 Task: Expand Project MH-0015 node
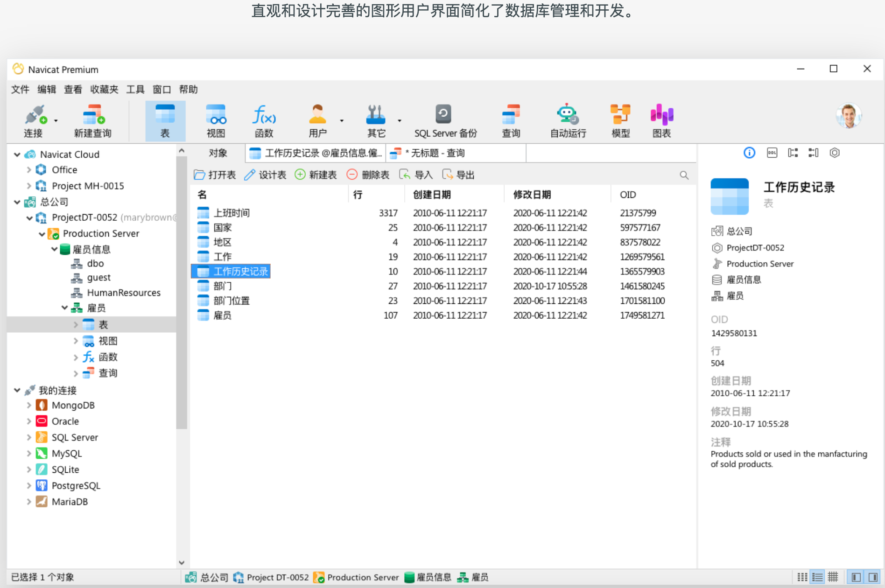click(29, 186)
